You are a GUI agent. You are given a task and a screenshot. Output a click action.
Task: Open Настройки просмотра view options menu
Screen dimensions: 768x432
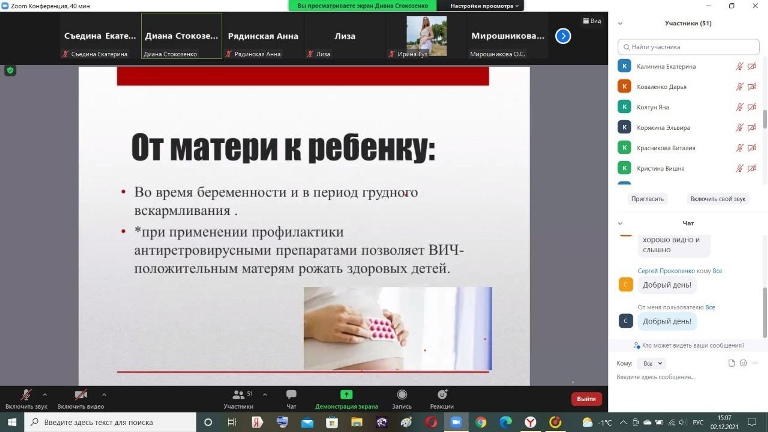[483, 5]
